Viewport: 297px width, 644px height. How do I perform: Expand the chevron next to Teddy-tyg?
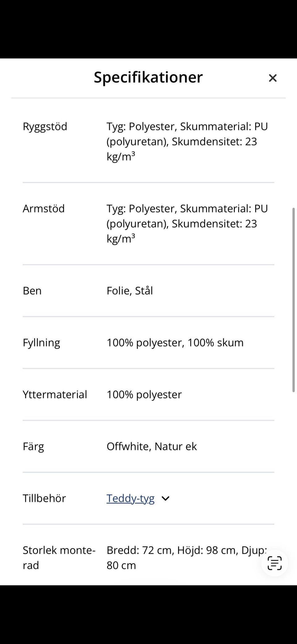[x=166, y=499]
